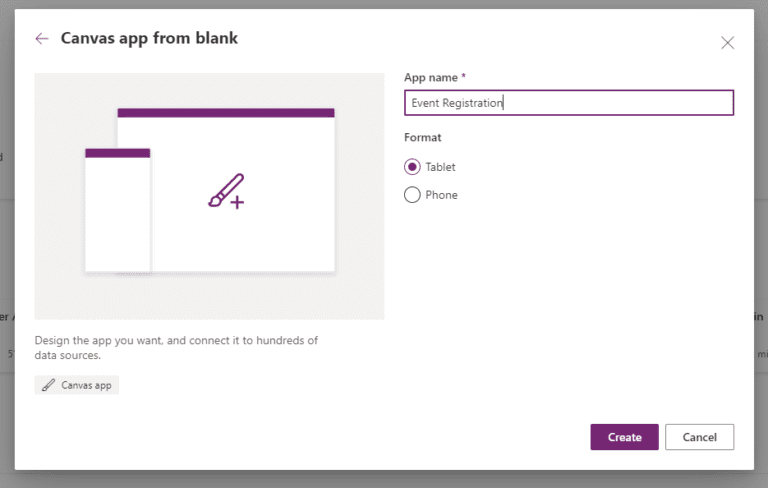This screenshot has width=768, height=488.
Task: Click the Canvas app tag
Action: 76,385
